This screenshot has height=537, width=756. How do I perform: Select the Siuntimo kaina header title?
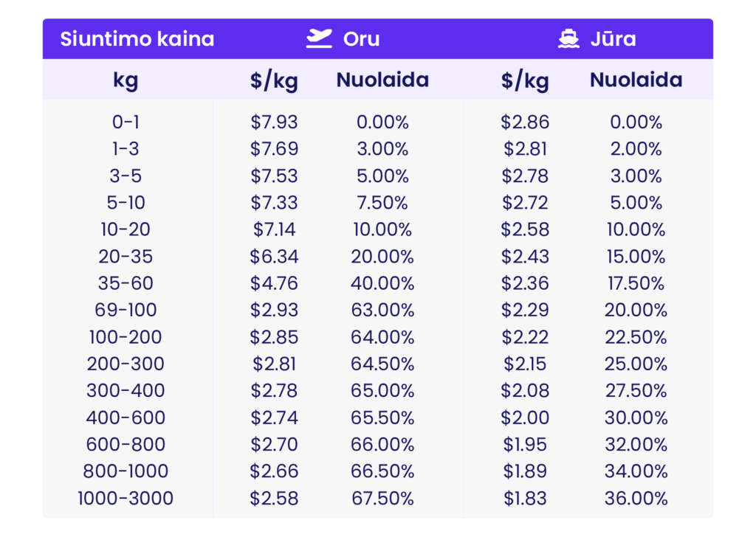point(137,39)
